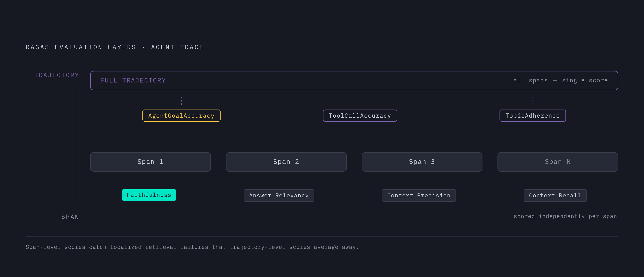Click the SPAN axis label
The width and height of the screenshot is (644, 277).
(x=70, y=217)
